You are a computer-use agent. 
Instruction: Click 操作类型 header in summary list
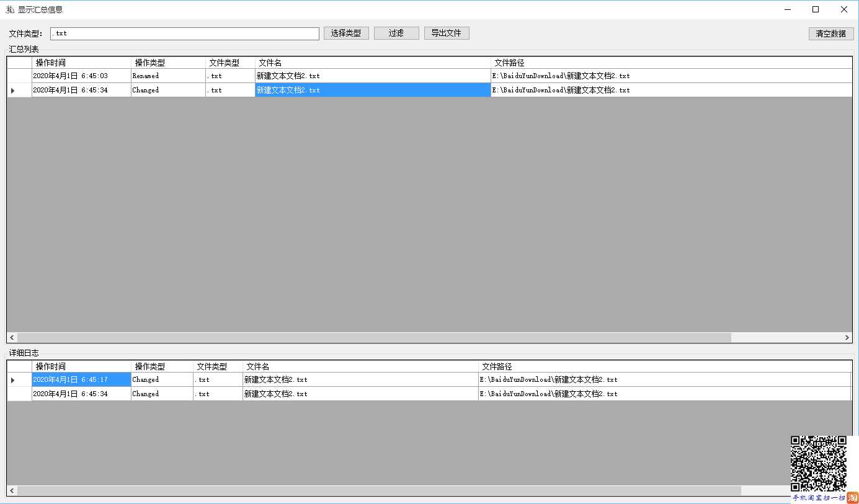point(168,63)
